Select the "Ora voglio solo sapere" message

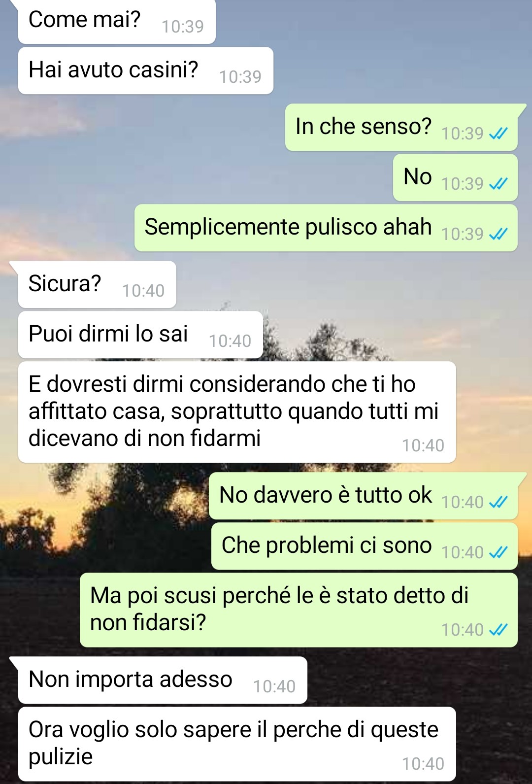pos(237,744)
